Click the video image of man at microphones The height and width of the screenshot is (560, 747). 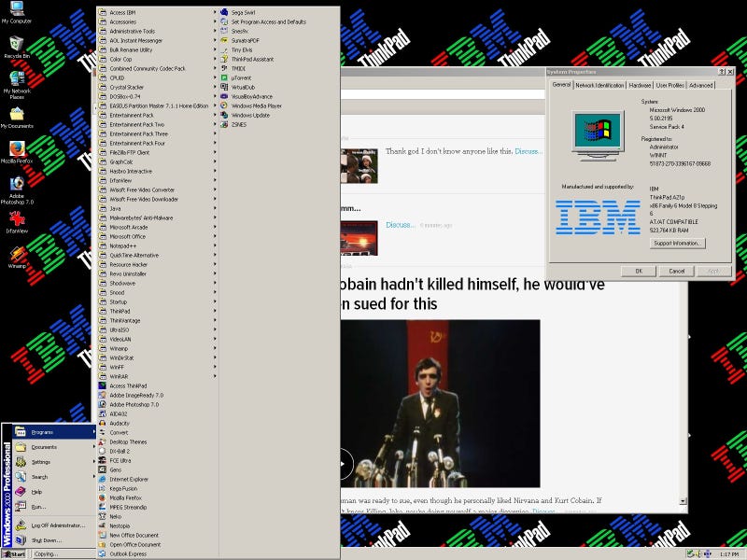[440, 404]
